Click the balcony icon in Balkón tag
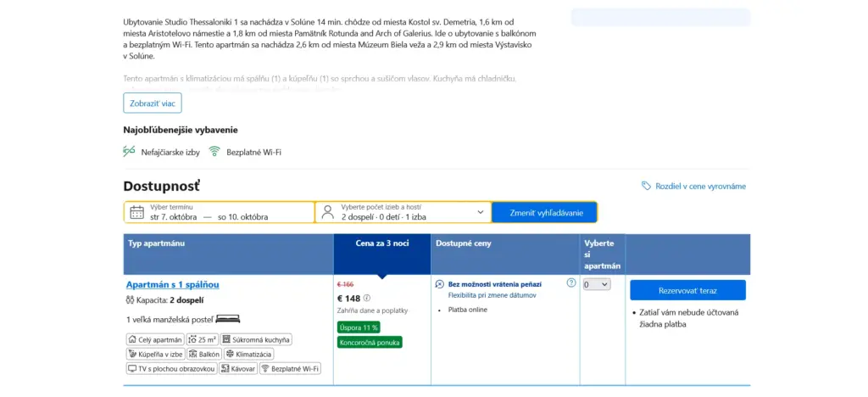Viewport: 868px width, 397px height. coord(193,354)
